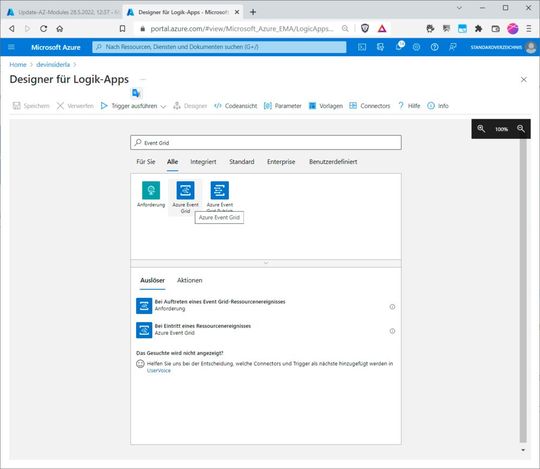This screenshot has width=540, height=469.
Task: Open Azure portal settings gear
Action: [416, 47]
